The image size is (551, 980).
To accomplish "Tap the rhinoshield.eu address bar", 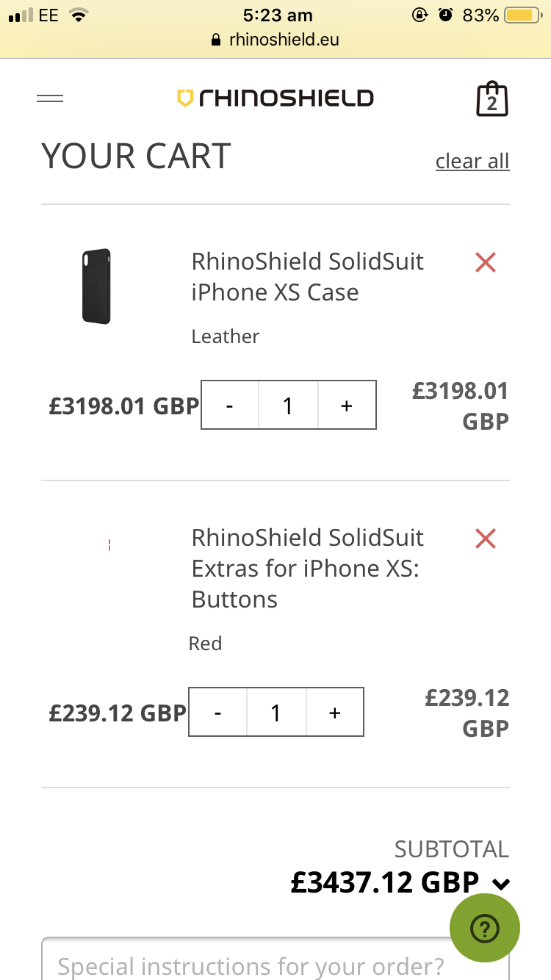I will 284,40.
